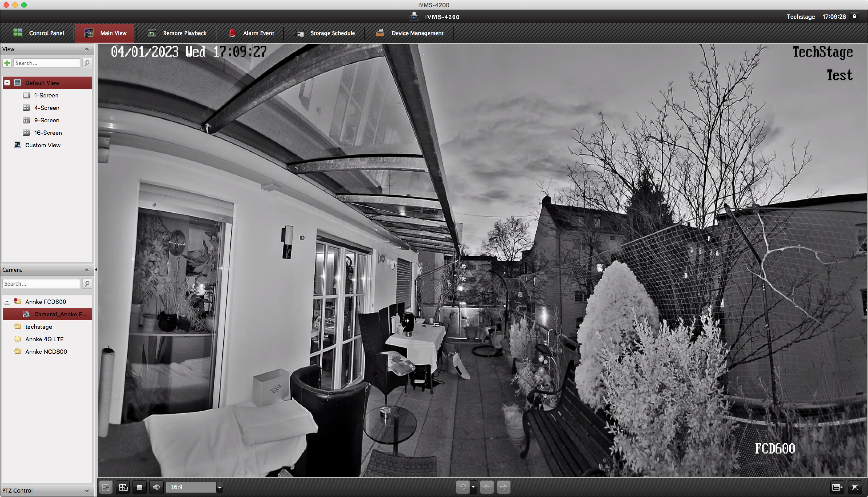Open the window division layout icon

click(837, 487)
